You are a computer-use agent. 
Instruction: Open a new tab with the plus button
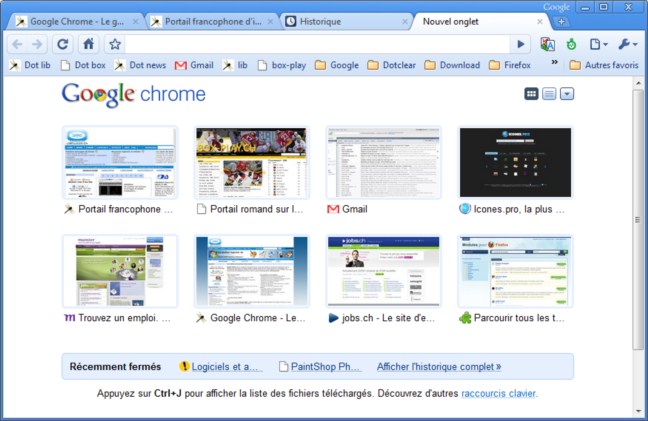click(562, 21)
